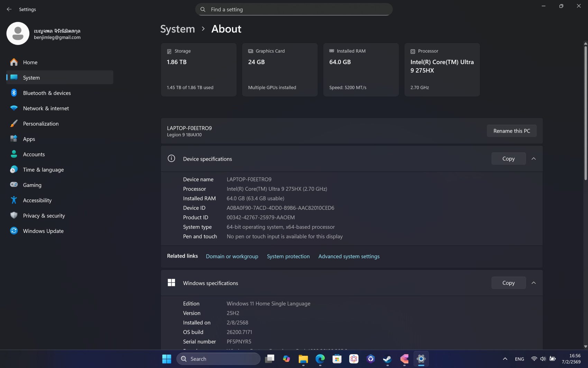This screenshot has width=588, height=368.
Task: Click the Windows 11 Home Single Language text
Action: pyautogui.click(x=268, y=304)
